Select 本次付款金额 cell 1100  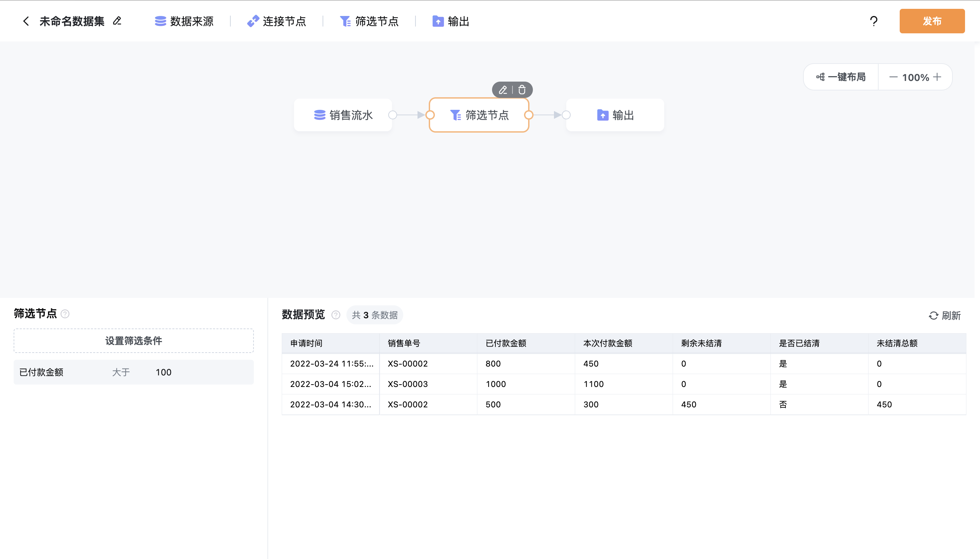pyautogui.click(x=624, y=384)
